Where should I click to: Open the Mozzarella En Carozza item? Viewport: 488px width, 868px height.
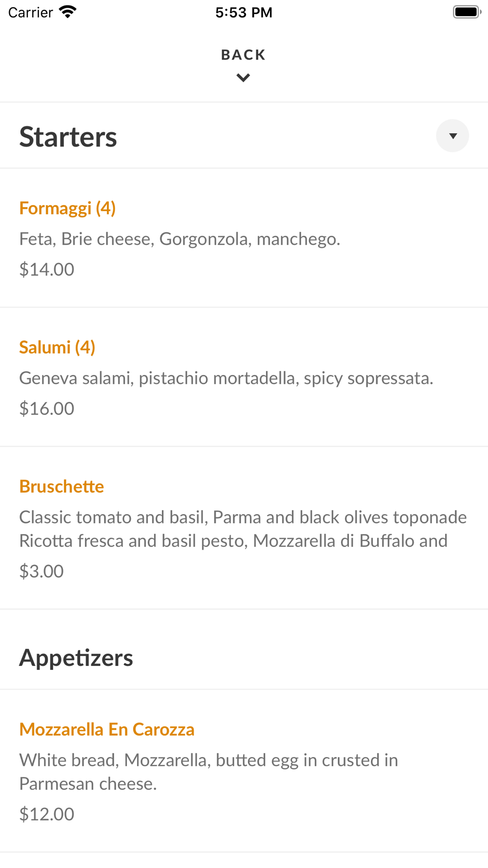pos(107,730)
